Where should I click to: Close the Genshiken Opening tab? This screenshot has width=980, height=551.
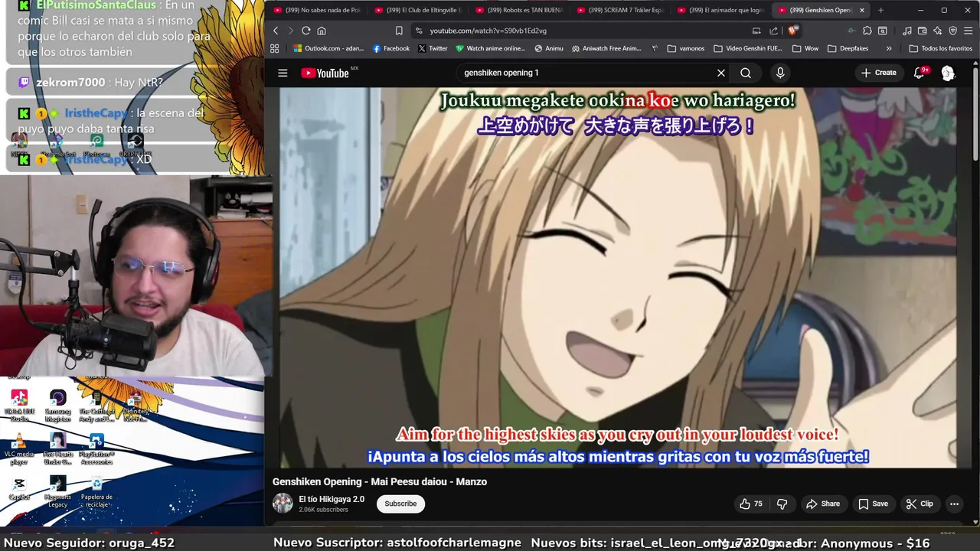point(862,10)
